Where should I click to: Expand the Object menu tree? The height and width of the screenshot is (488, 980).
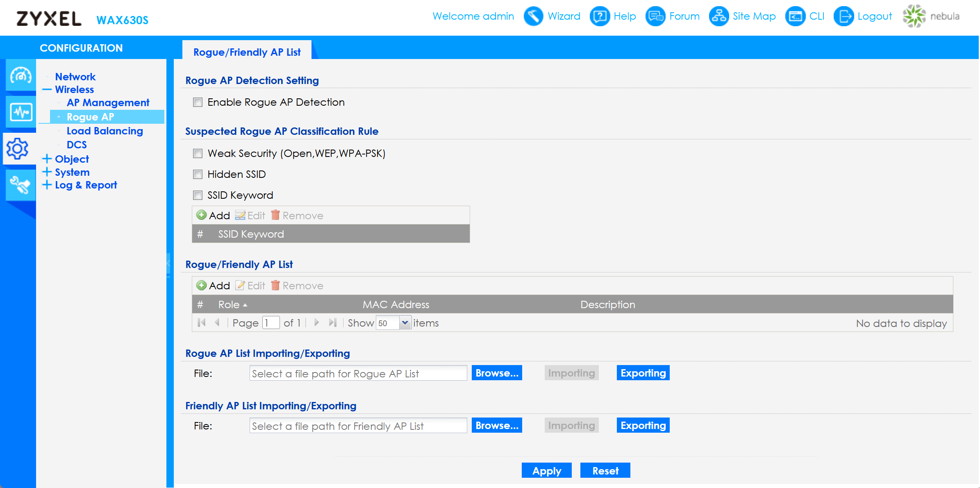click(x=47, y=159)
